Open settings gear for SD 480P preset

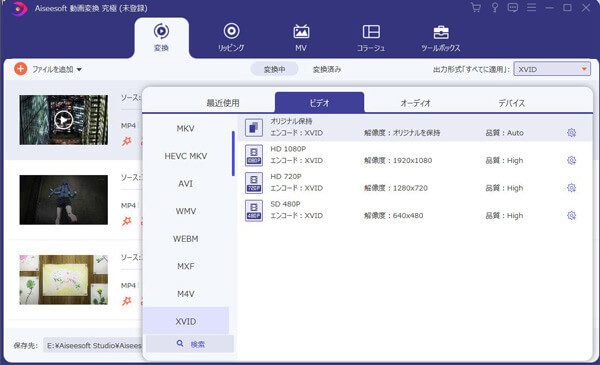(571, 215)
